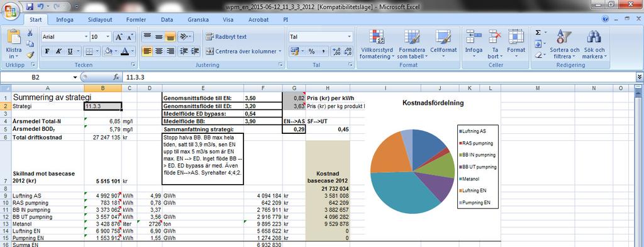Open the Name Box dropdown arrow
Viewport: 644px width, 247px height.
75,77
